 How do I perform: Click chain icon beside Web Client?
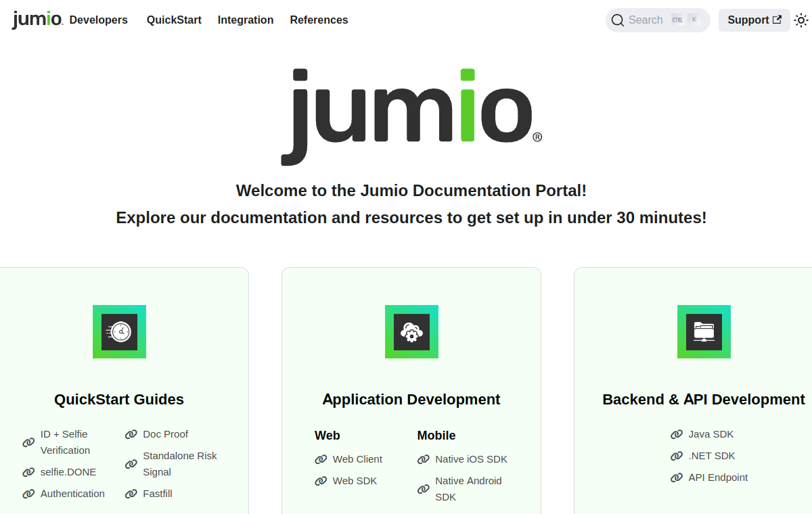point(321,459)
